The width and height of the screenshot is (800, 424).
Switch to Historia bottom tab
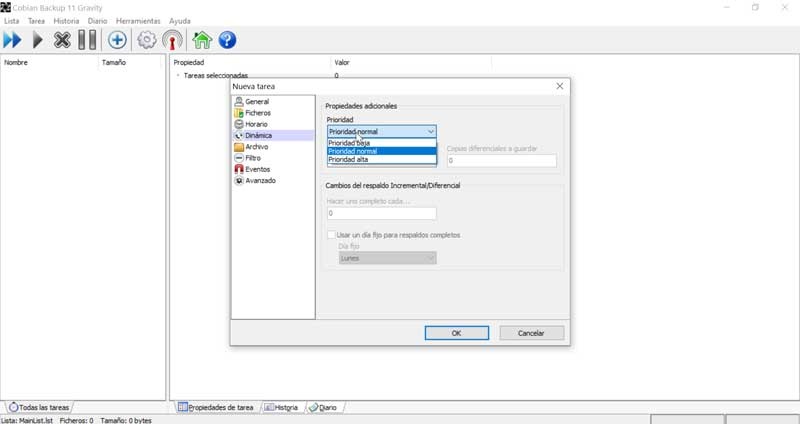pyautogui.click(x=281, y=407)
